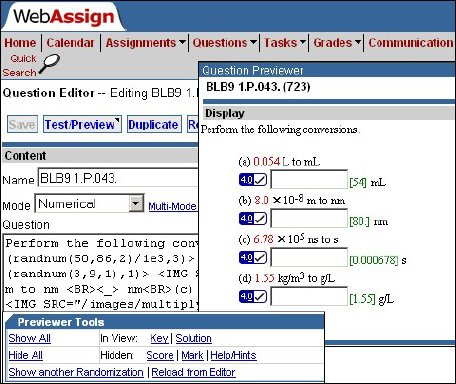
Task: Open the Questions dropdown menu
Action: [x=225, y=43]
